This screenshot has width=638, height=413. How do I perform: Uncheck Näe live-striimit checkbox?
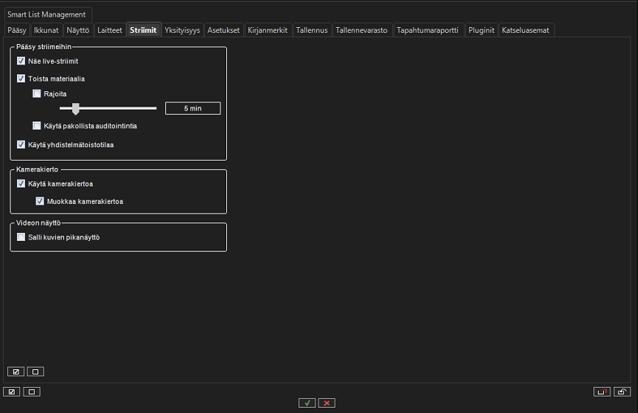pos(21,61)
